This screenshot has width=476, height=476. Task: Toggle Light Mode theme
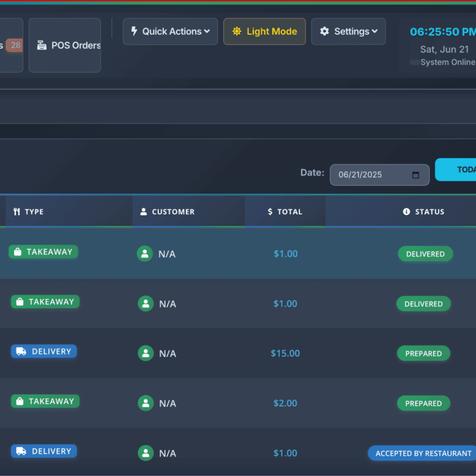pyautogui.click(x=264, y=32)
